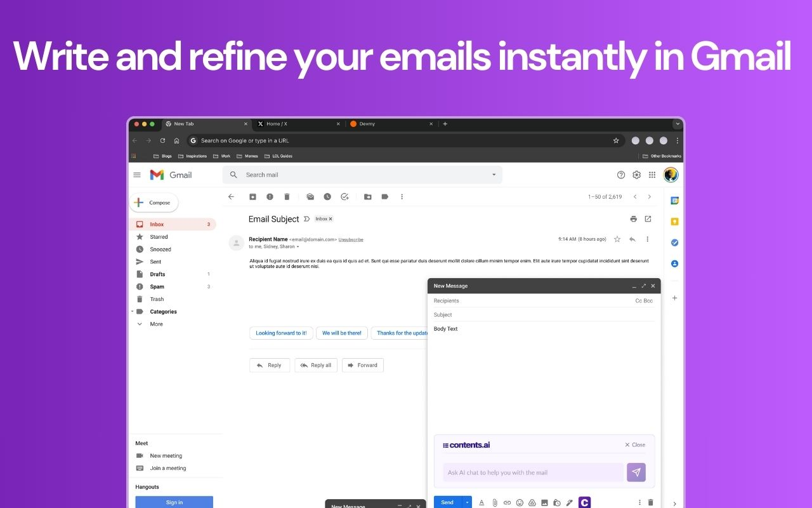The image size is (812, 508).
Task: Open Google Calendar from side panel
Action: pos(675,201)
